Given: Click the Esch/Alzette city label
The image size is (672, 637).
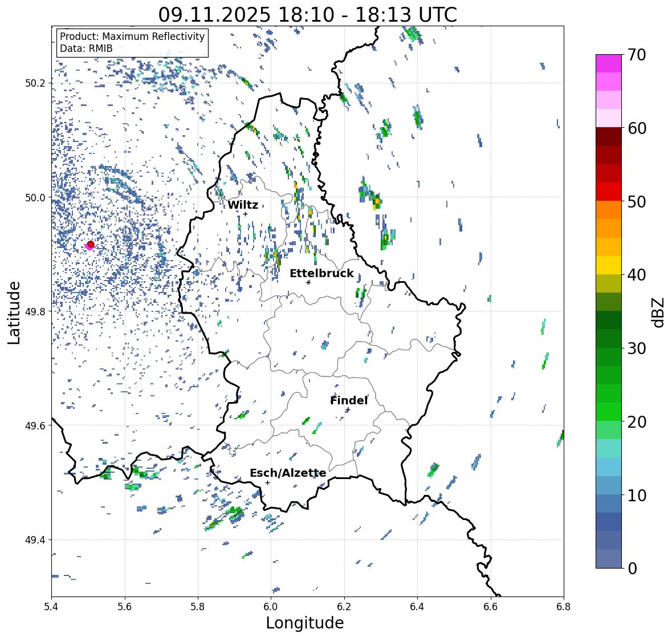Looking at the screenshot, I should click(288, 473).
